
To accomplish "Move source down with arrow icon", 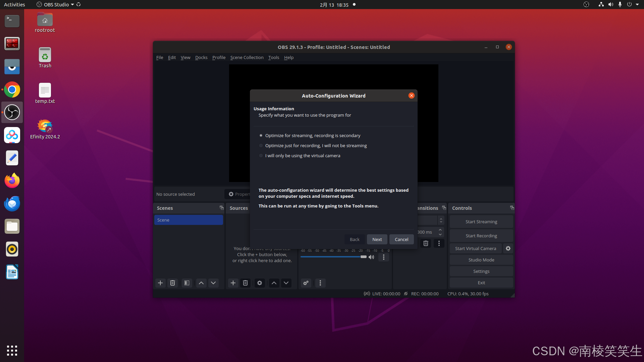I will (x=286, y=283).
